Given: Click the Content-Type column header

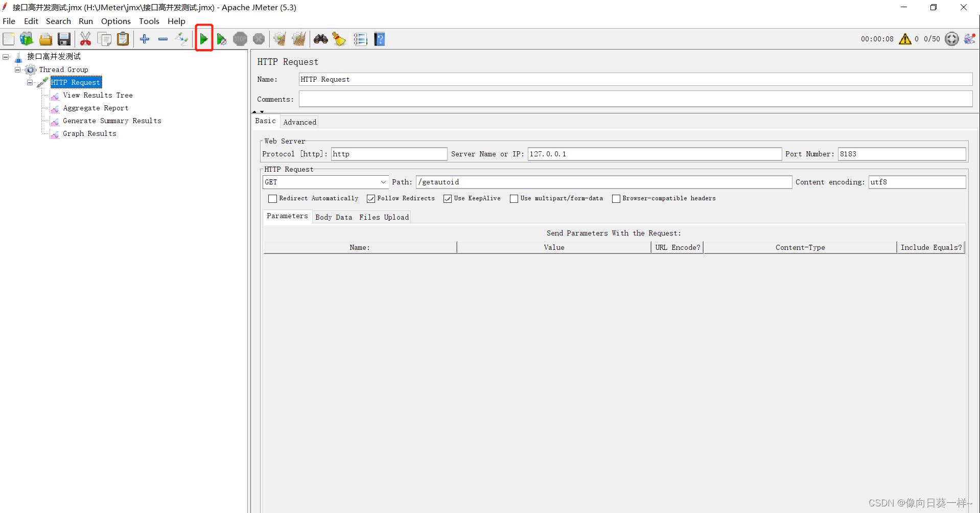Looking at the screenshot, I should [800, 247].
